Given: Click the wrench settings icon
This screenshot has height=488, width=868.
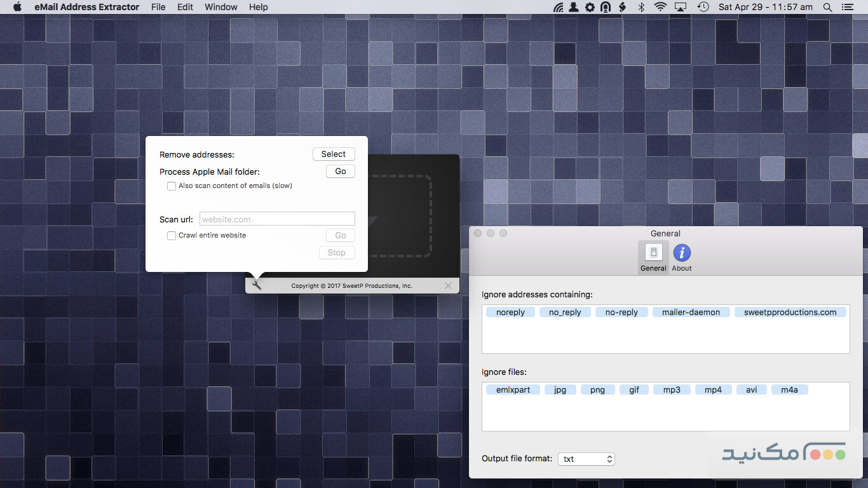Looking at the screenshot, I should [x=257, y=286].
